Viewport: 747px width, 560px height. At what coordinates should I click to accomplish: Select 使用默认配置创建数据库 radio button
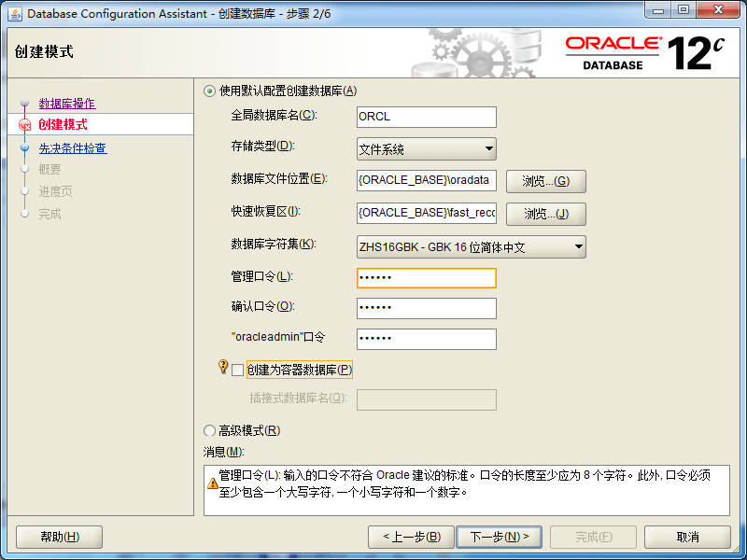click(209, 91)
